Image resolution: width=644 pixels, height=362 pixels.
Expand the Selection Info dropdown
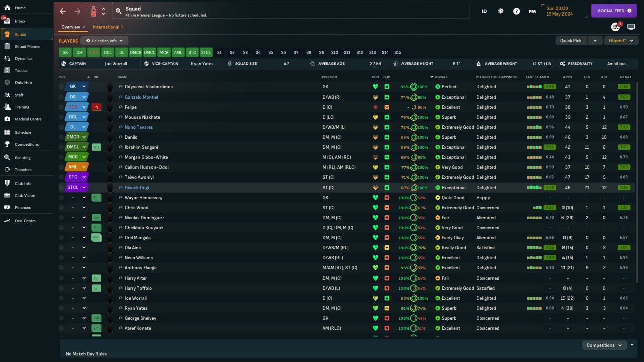click(x=105, y=41)
